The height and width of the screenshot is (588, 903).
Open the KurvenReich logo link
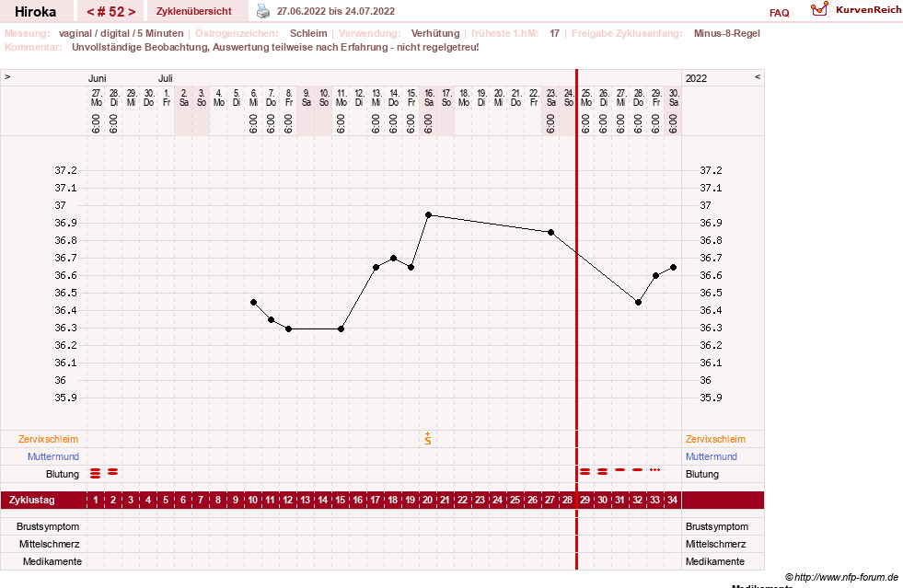[x=855, y=10]
